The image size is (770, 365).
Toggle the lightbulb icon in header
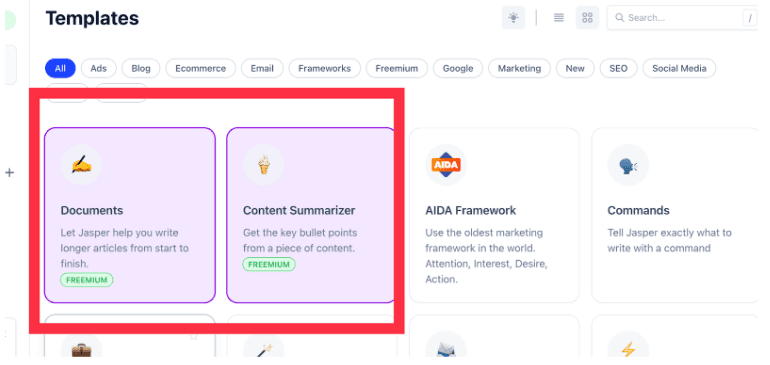(513, 18)
